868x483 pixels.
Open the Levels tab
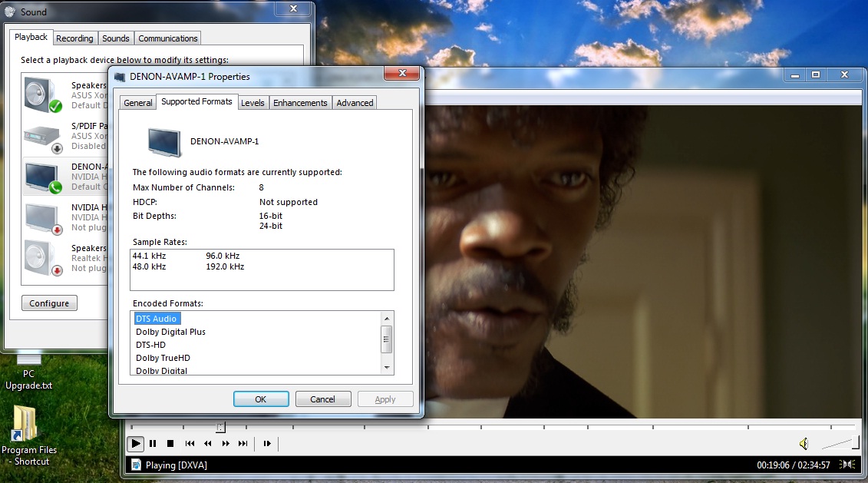[x=252, y=102]
